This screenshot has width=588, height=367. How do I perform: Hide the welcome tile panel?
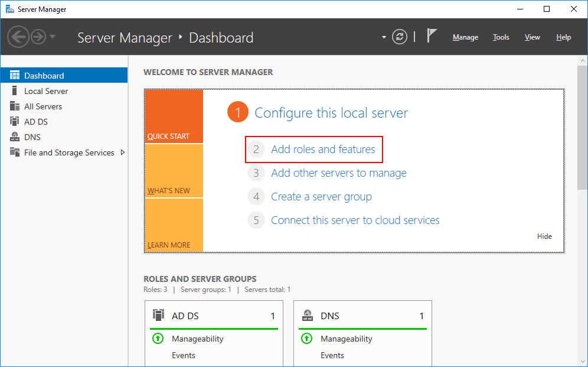[x=544, y=236]
